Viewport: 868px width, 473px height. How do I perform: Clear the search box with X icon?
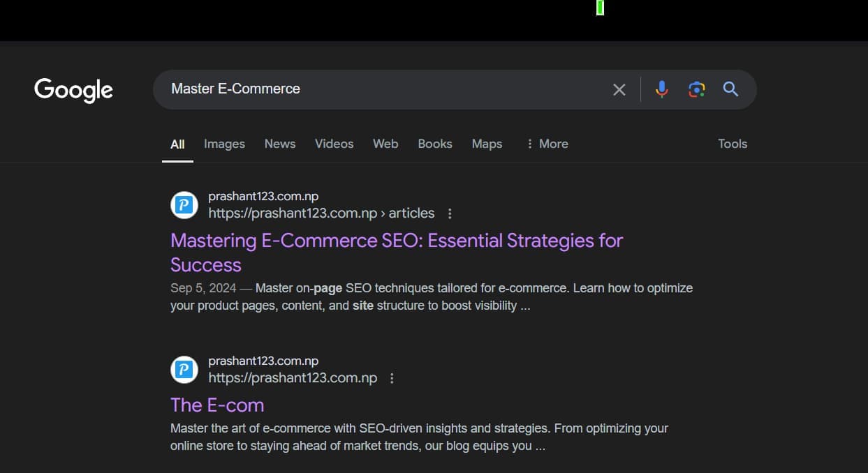pos(619,89)
